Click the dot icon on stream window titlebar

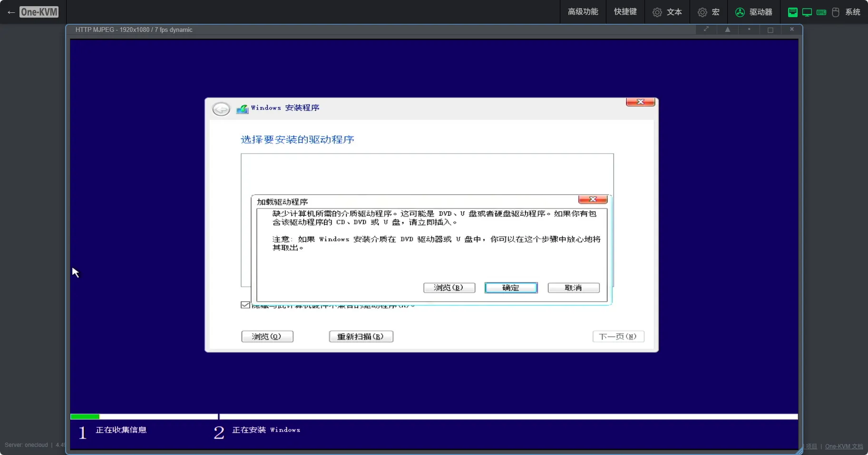click(x=749, y=29)
